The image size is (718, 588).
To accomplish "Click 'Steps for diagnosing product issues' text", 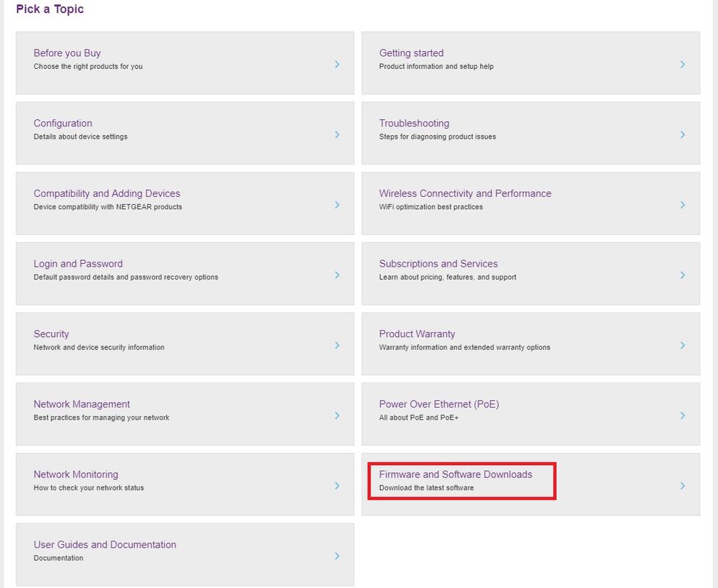I will (x=437, y=137).
